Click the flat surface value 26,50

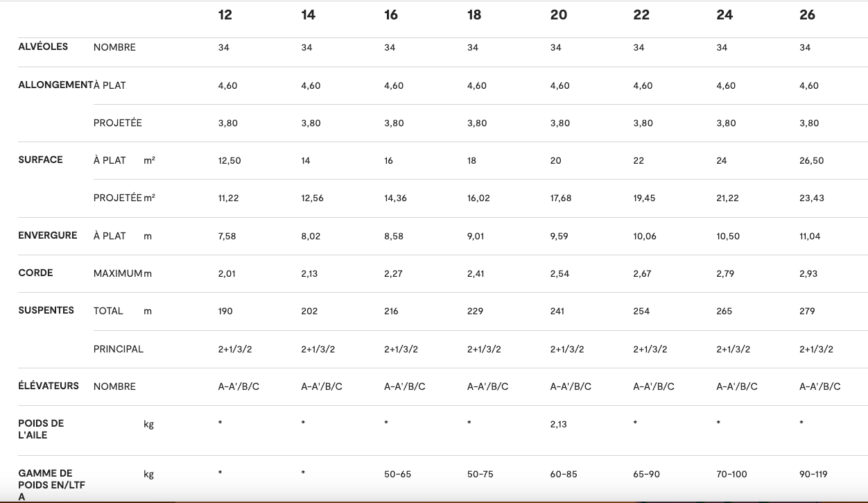tap(811, 160)
